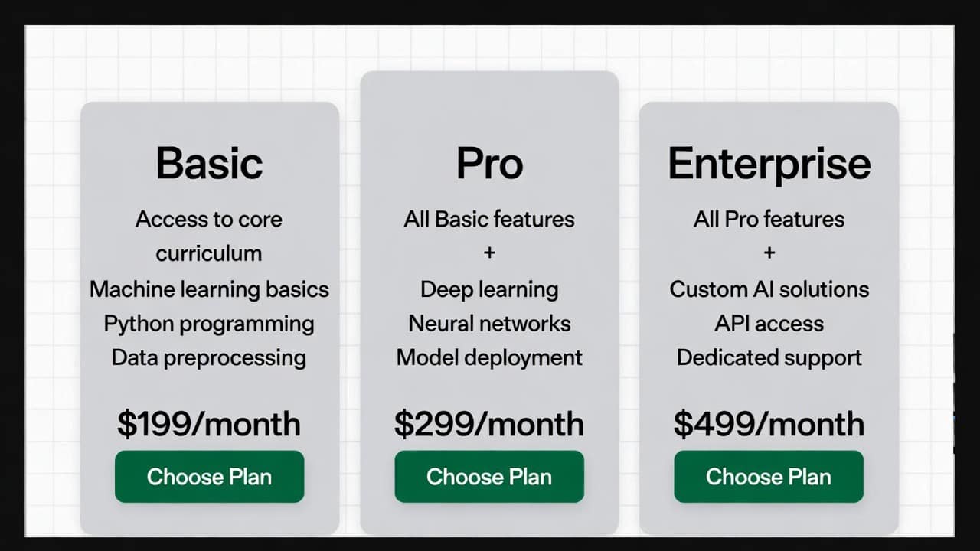The width and height of the screenshot is (980, 551).
Task: Select the Basic plan heading
Action: point(209,163)
